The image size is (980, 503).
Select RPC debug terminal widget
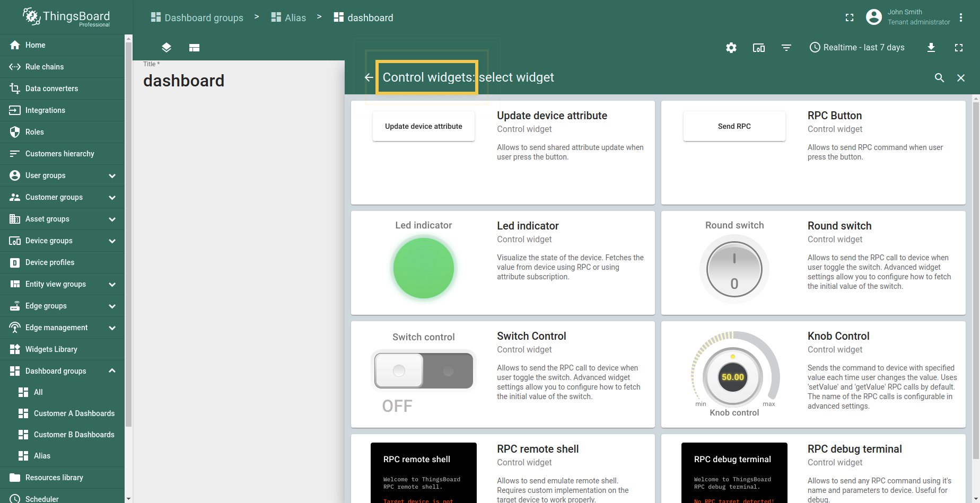(813, 469)
